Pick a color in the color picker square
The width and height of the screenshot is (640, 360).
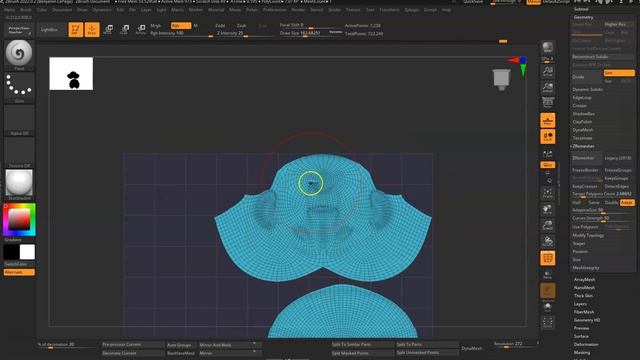coord(19,219)
